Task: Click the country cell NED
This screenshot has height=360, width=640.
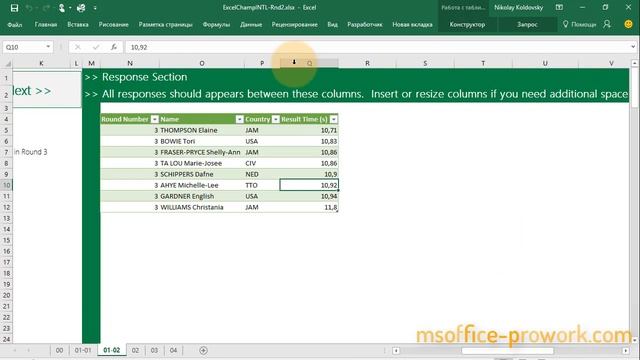Action: (x=262, y=174)
